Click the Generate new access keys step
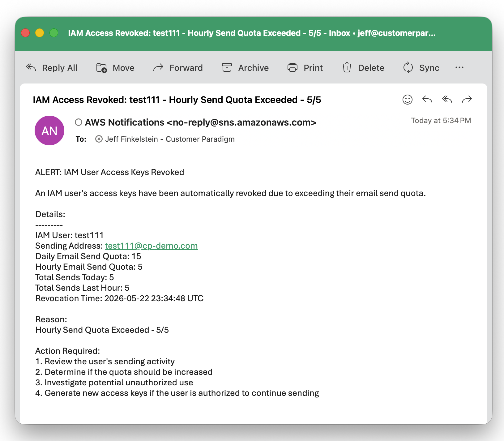Screen dimensions: 504x441 pos(177,393)
